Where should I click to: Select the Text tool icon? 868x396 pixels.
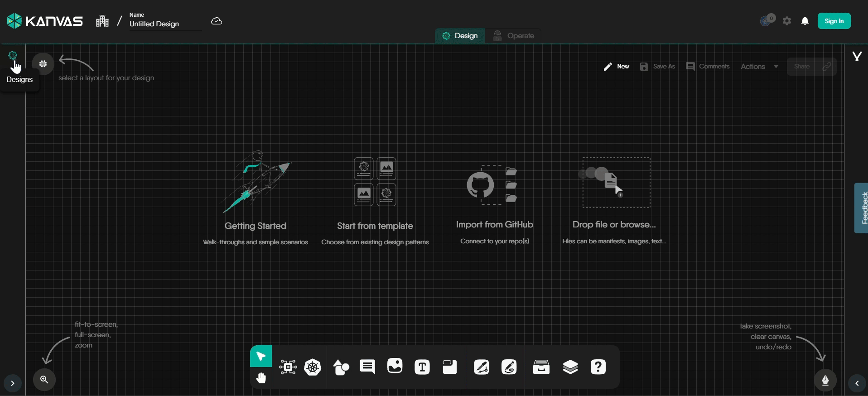point(422,367)
